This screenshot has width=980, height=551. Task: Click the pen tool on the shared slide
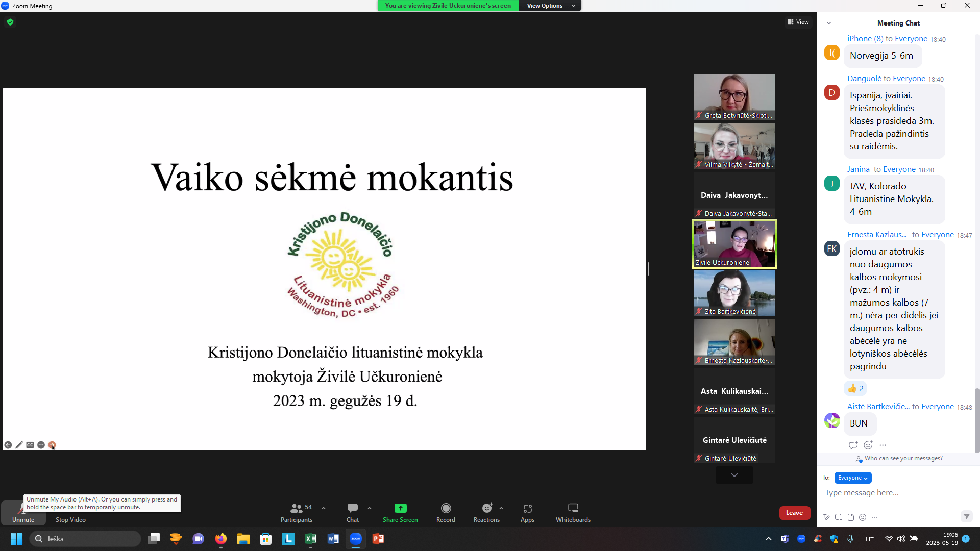[19, 445]
